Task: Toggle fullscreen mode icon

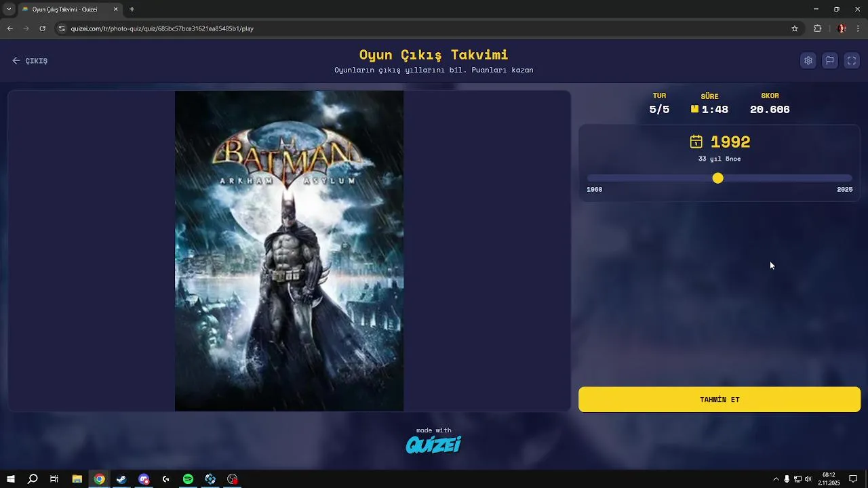Action: tap(852, 60)
